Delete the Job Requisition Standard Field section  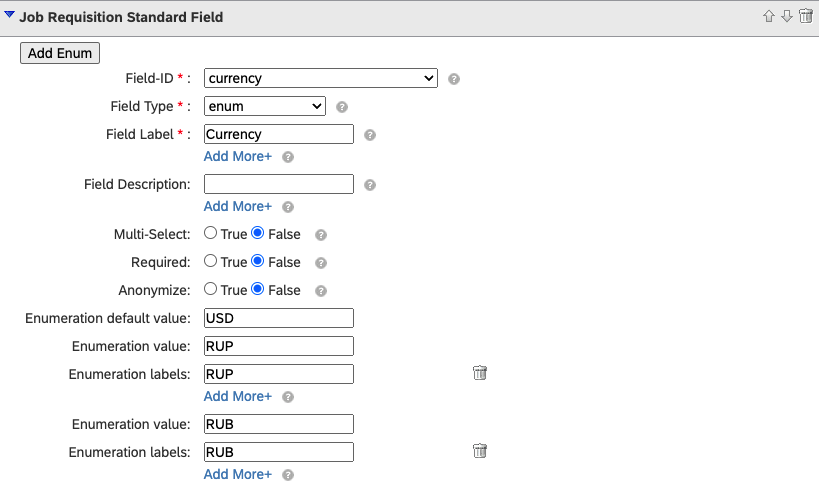[806, 16]
